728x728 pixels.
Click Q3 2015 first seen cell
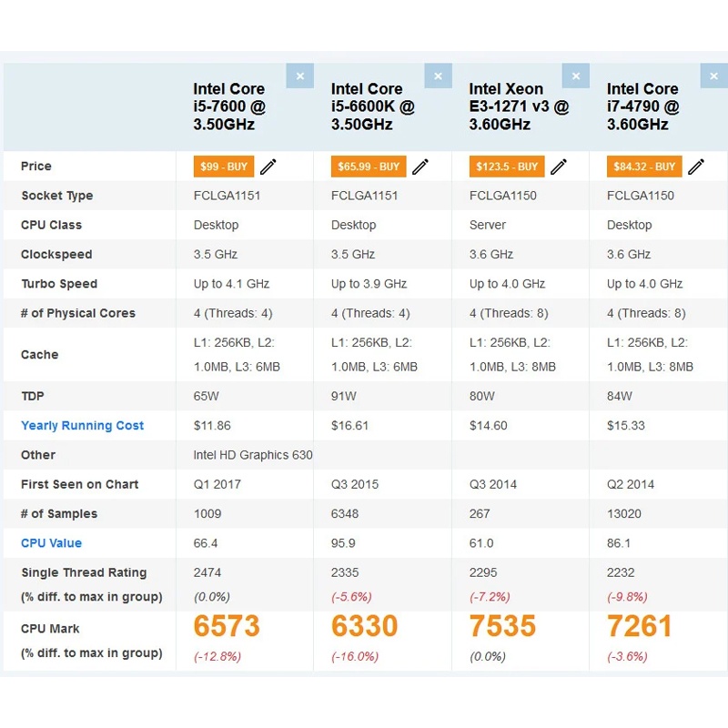point(355,485)
